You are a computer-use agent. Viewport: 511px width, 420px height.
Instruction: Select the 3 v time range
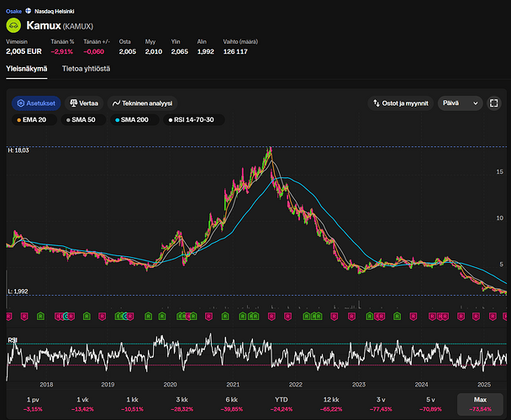[x=381, y=404]
